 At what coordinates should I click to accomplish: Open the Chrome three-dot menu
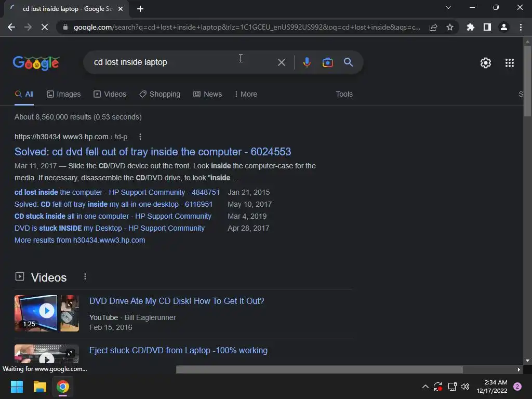pyautogui.click(x=521, y=27)
